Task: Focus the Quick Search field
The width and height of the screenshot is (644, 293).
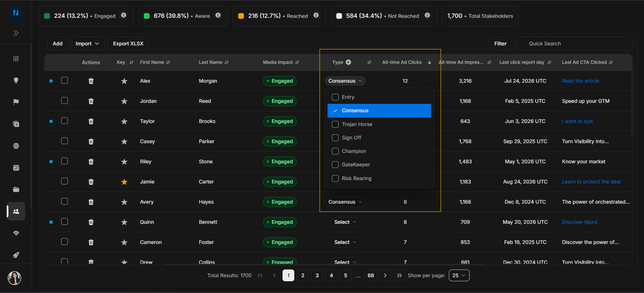Action: [x=574, y=44]
